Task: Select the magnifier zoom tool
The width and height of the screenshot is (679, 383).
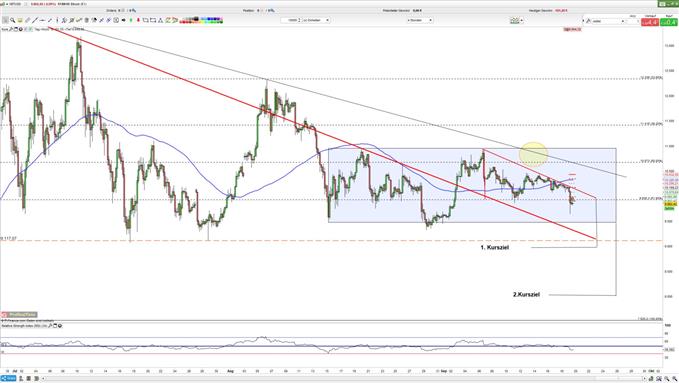Action: pyautogui.click(x=13, y=20)
